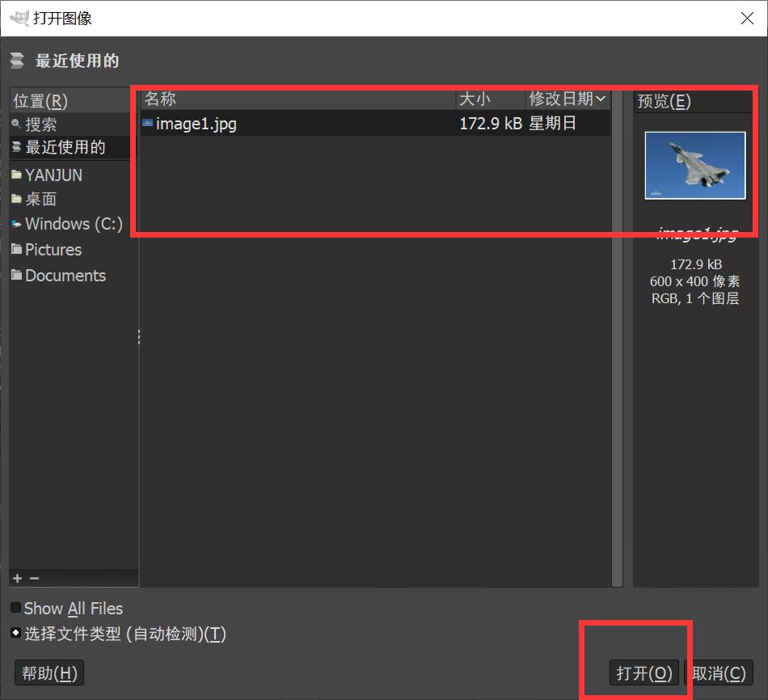768x700 pixels.
Task: Enable the Show All Files checkbox
Action: pos(15,608)
